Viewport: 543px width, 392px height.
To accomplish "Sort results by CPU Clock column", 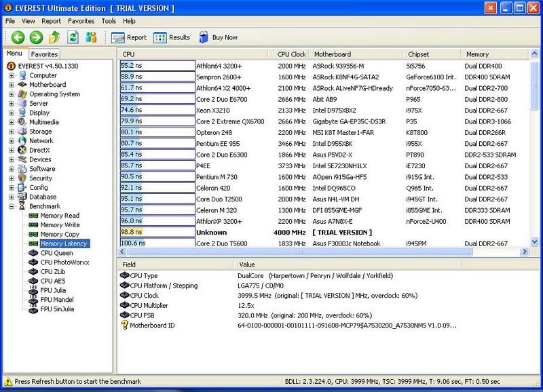I will pyautogui.click(x=291, y=54).
